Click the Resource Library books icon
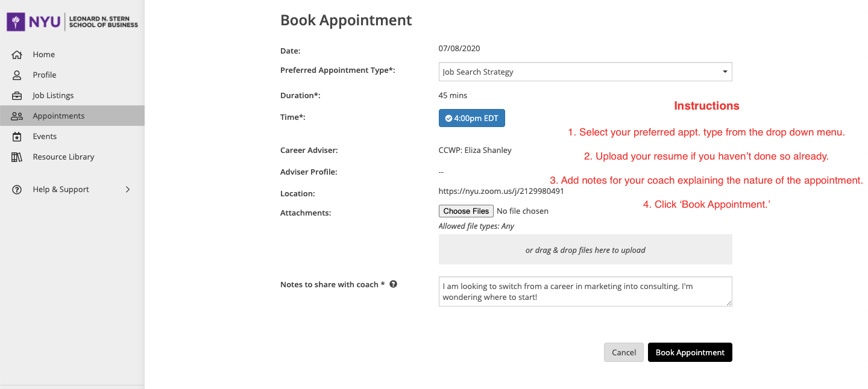The height and width of the screenshot is (389, 868). 17,157
